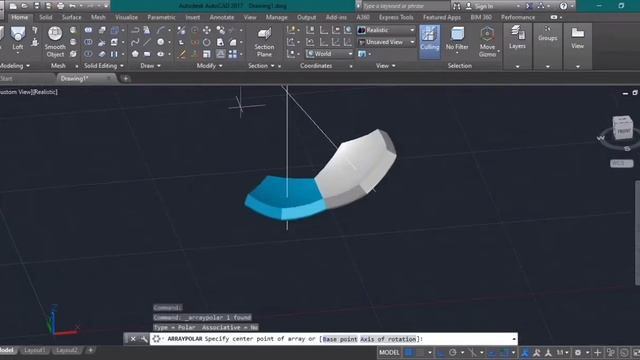The height and width of the screenshot is (360, 640).
Task: Expand the Modify panel
Action: pyautogui.click(x=209, y=66)
